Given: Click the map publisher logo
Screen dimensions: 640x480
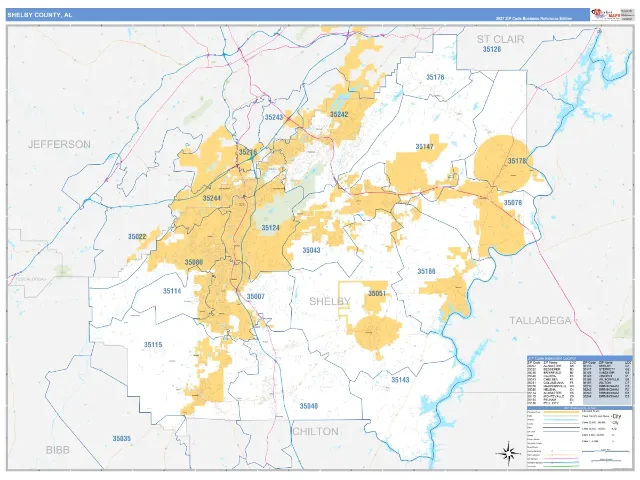Looking at the screenshot, I should (605, 14).
